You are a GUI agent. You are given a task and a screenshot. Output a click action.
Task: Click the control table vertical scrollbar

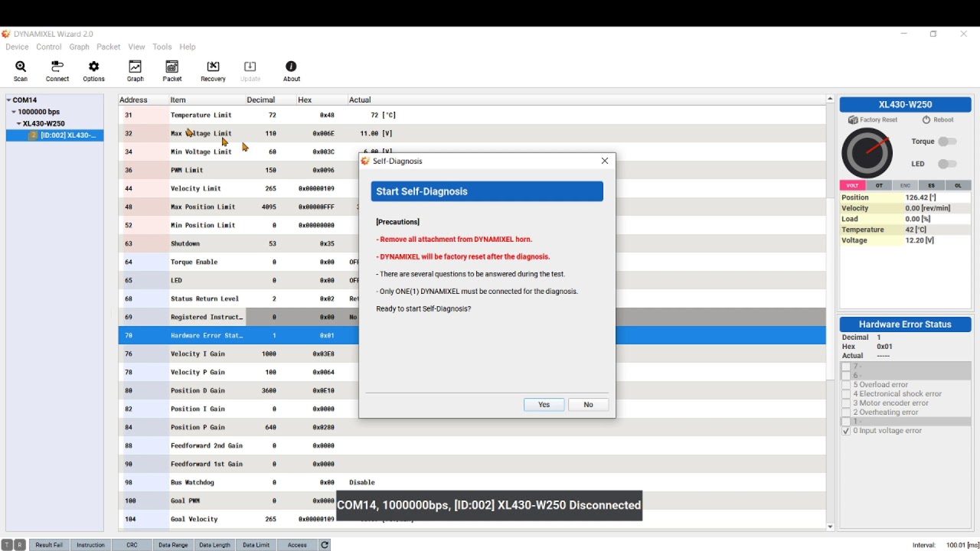(x=830, y=289)
